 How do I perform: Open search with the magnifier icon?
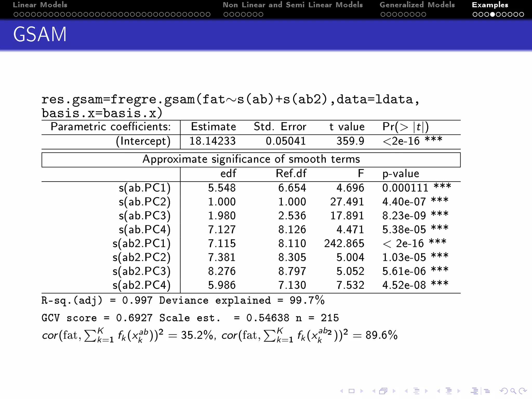point(513,391)
